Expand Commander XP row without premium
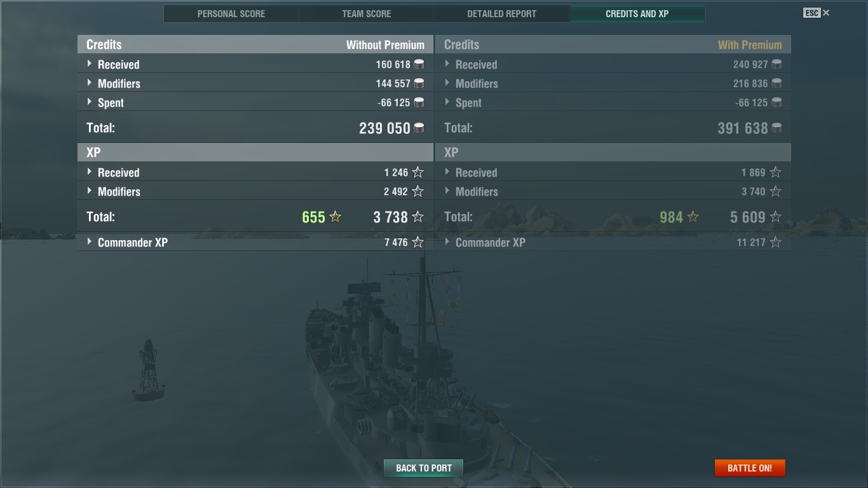 [x=255, y=242]
